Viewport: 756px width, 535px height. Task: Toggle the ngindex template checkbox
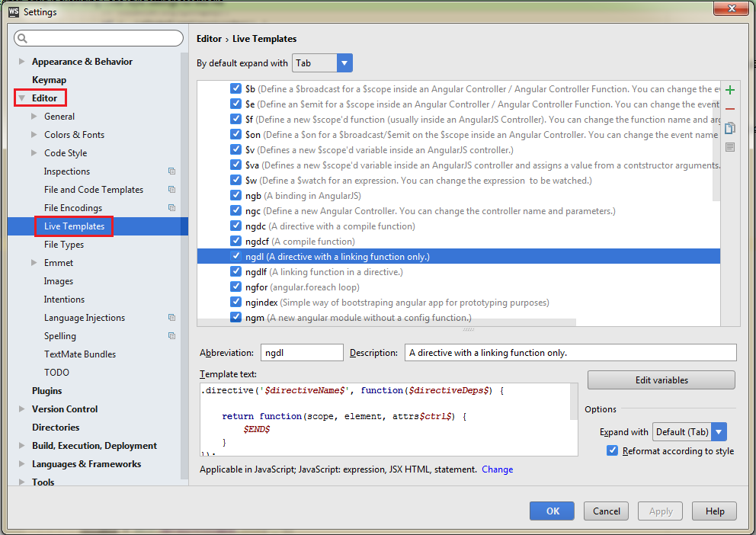pyautogui.click(x=235, y=300)
